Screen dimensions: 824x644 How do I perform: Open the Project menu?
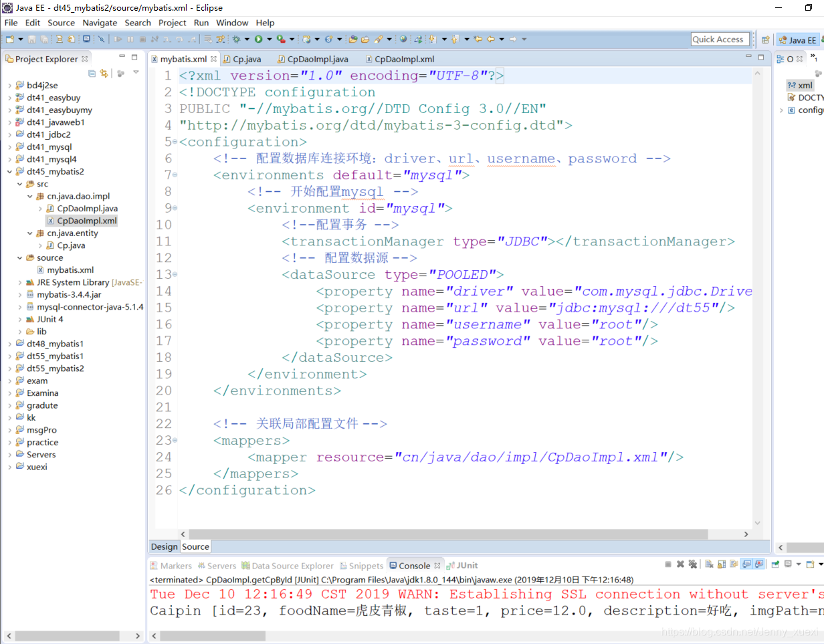click(172, 23)
